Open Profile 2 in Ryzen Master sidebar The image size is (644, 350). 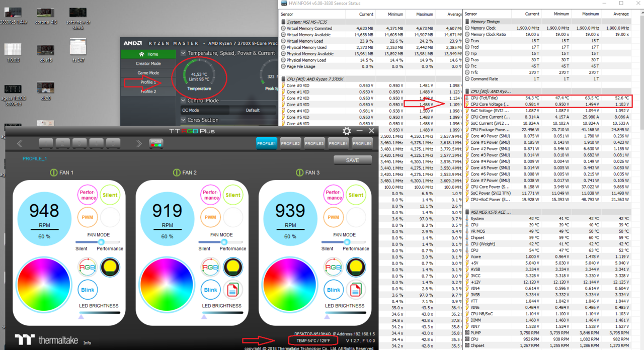148,92
